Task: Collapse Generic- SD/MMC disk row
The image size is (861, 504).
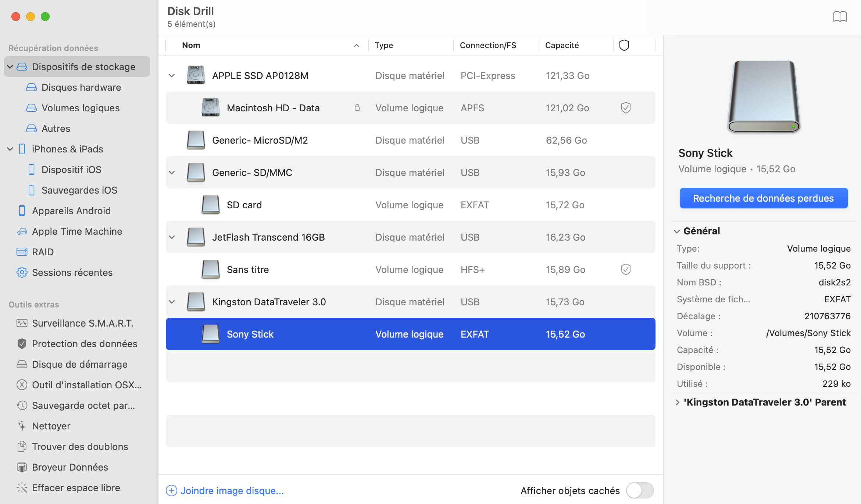Action: point(172,173)
